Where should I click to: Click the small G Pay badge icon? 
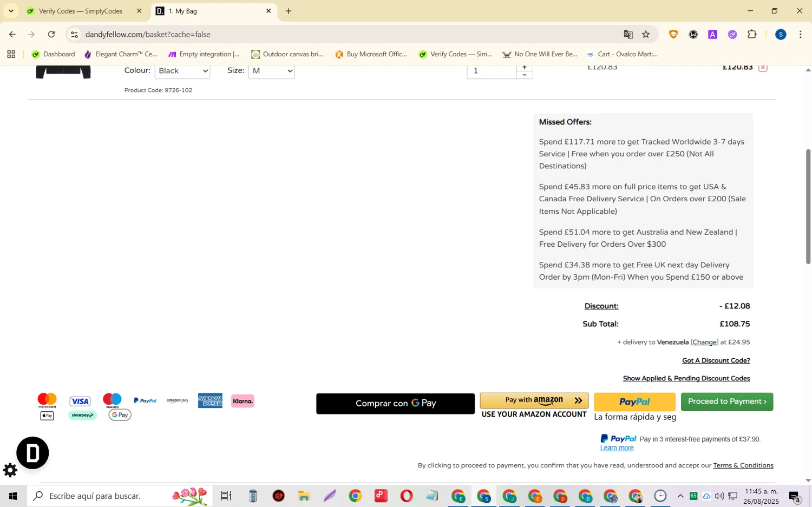point(120,415)
